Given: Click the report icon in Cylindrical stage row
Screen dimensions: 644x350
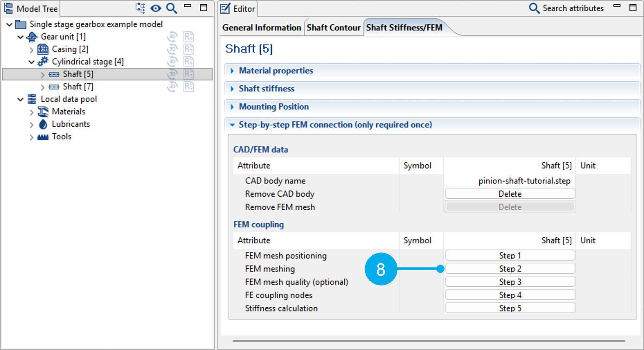Looking at the screenshot, I should (x=188, y=62).
